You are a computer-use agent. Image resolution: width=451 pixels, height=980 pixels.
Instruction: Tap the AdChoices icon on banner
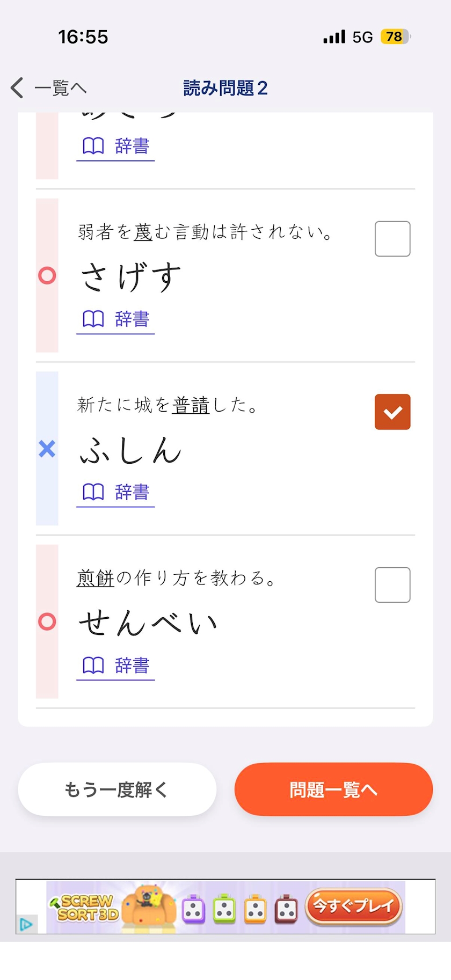(x=26, y=924)
